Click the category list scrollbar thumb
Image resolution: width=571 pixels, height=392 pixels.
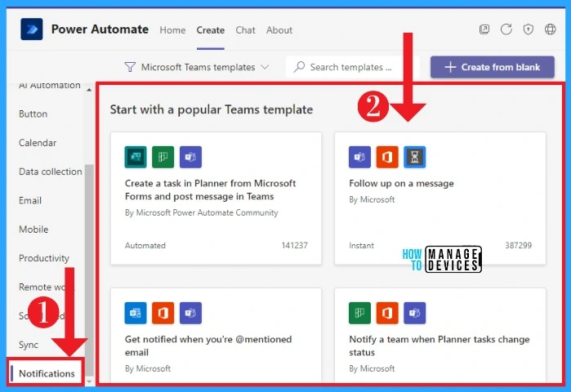(89, 269)
